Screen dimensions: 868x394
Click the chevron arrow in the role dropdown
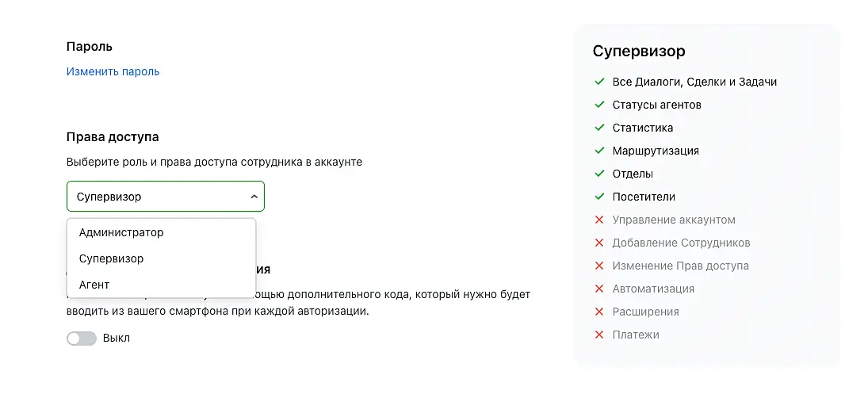coord(254,197)
